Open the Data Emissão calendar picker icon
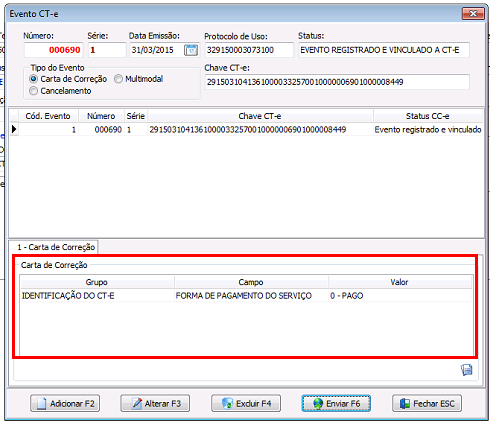This screenshot has height=423, width=490. 191,50
